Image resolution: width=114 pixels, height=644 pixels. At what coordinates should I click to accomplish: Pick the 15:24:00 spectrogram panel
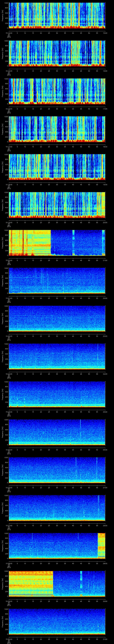coord(57,394)
